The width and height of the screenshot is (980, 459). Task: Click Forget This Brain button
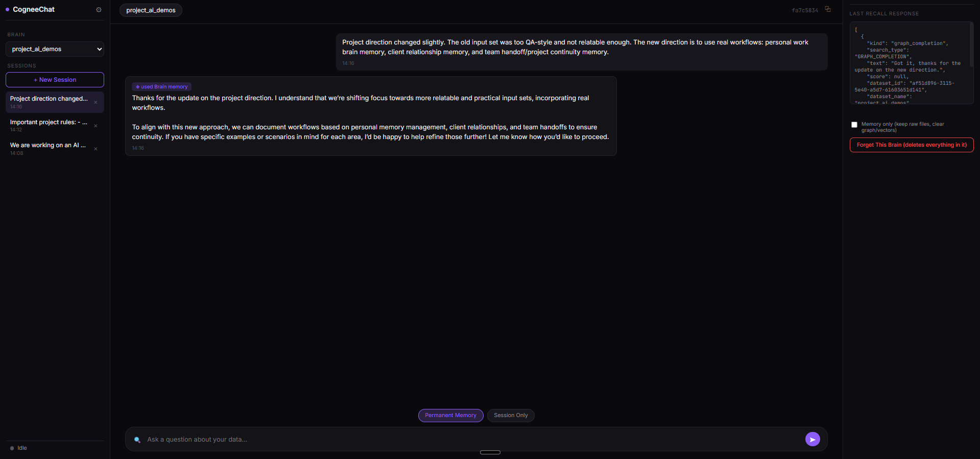tap(912, 145)
